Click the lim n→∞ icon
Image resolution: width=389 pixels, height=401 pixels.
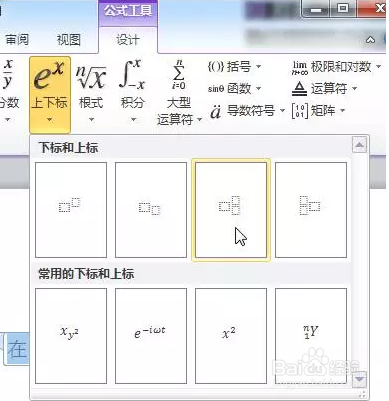300,67
